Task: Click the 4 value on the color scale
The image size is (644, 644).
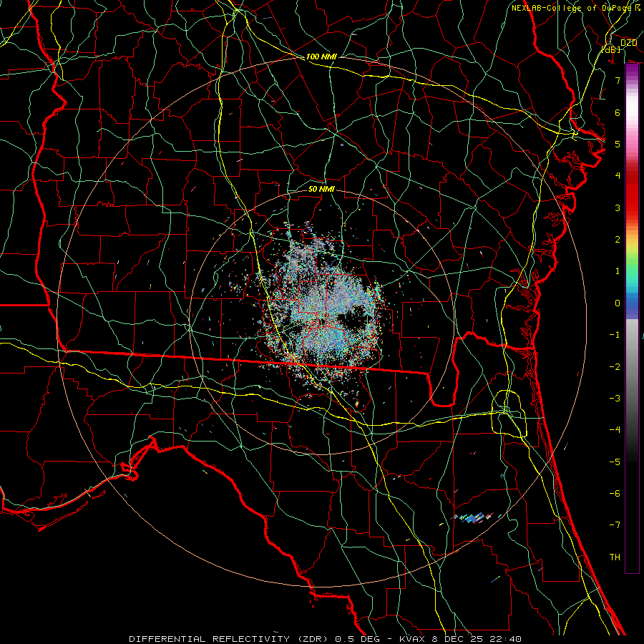Action: [x=618, y=175]
